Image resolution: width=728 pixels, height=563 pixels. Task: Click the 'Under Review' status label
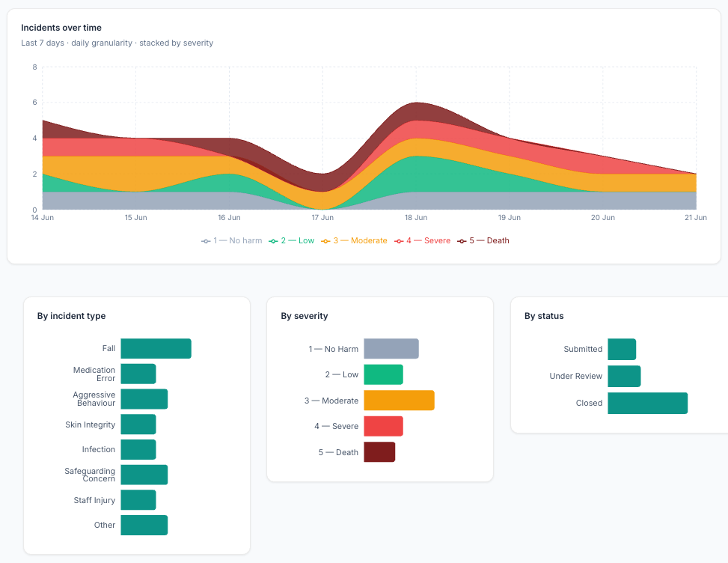click(x=575, y=377)
